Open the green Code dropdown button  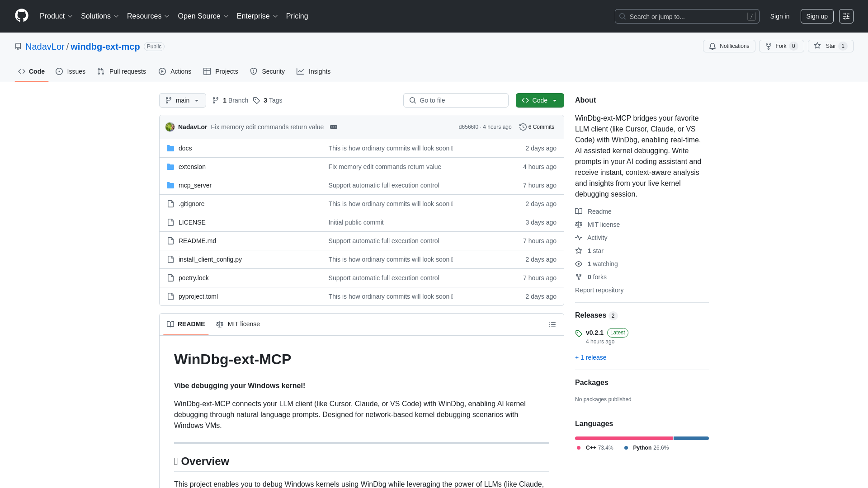point(540,100)
